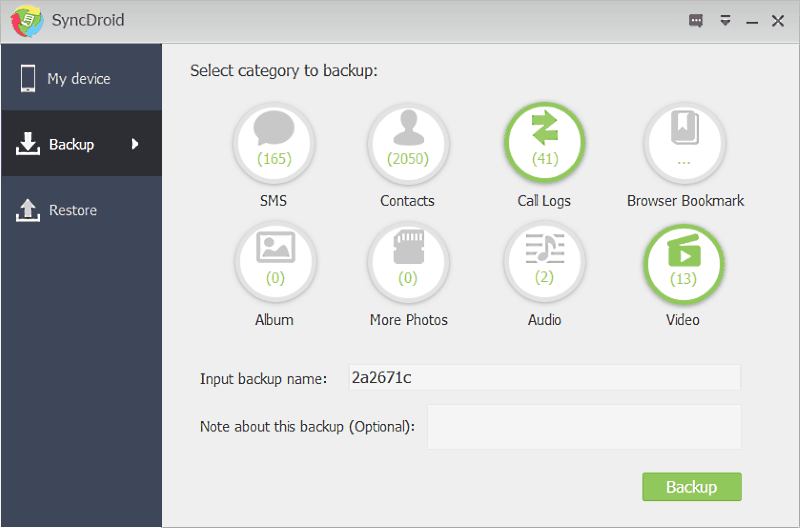Image resolution: width=800 pixels, height=528 pixels.
Task: Click the green Backup button
Action: [691, 487]
